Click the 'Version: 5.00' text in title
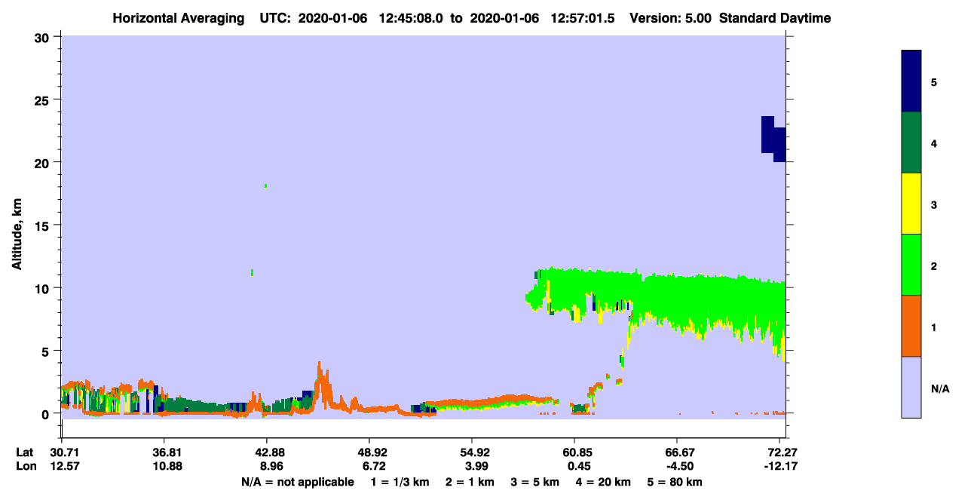 coord(671,18)
